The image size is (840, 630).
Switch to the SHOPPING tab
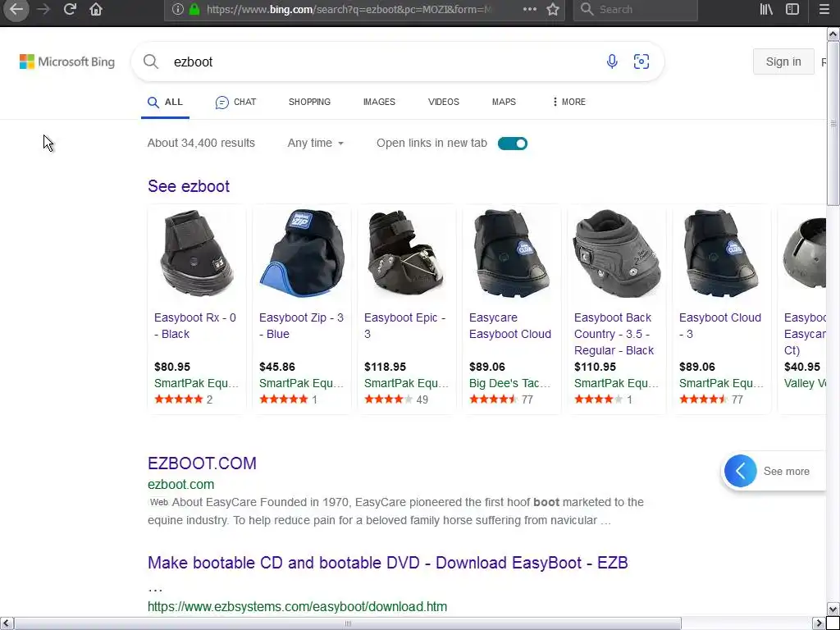(x=309, y=102)
